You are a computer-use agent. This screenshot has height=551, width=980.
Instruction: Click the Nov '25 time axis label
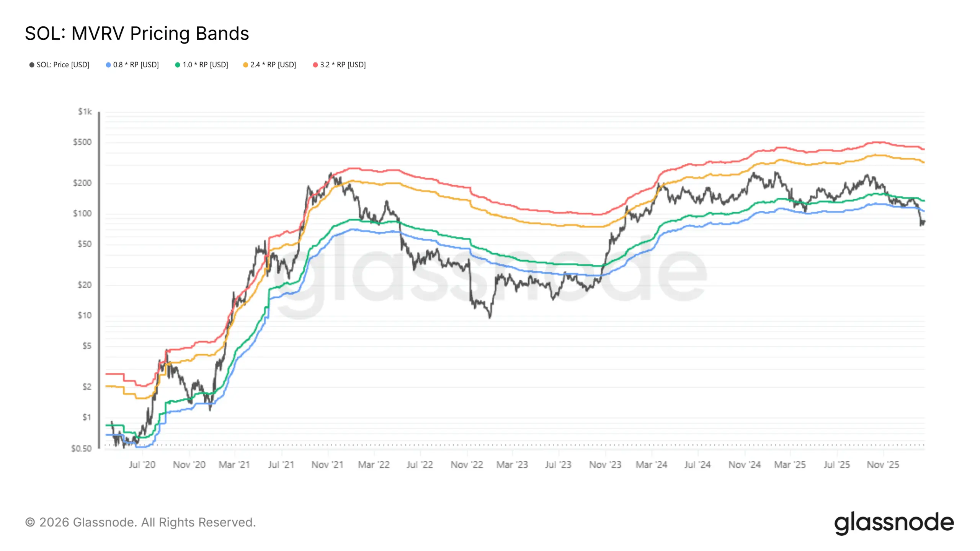(x=883, y=465)
